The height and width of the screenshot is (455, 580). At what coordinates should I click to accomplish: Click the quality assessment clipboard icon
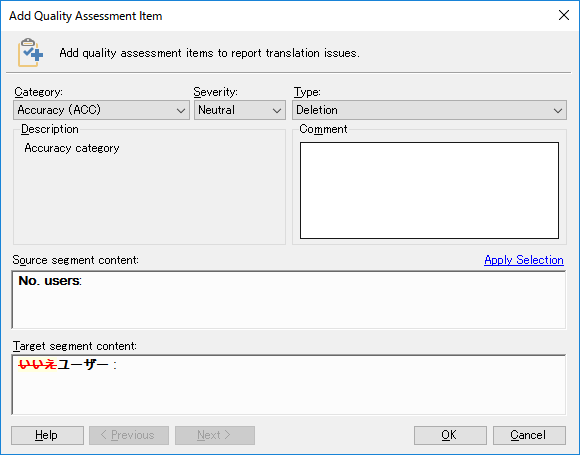pyautogui.click(x=30, y=53)
